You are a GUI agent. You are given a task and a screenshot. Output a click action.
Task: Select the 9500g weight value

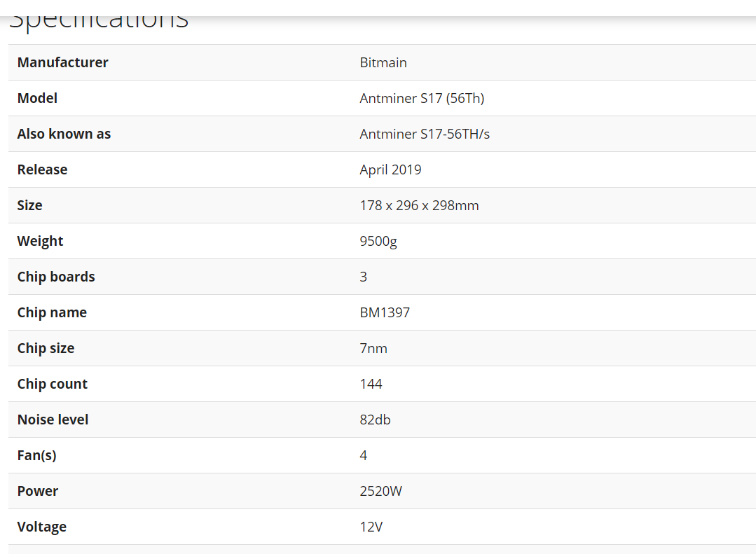378,241
